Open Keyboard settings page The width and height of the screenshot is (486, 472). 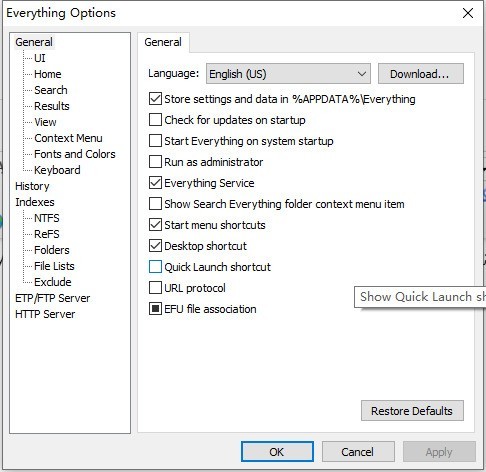tap(57, 170)
